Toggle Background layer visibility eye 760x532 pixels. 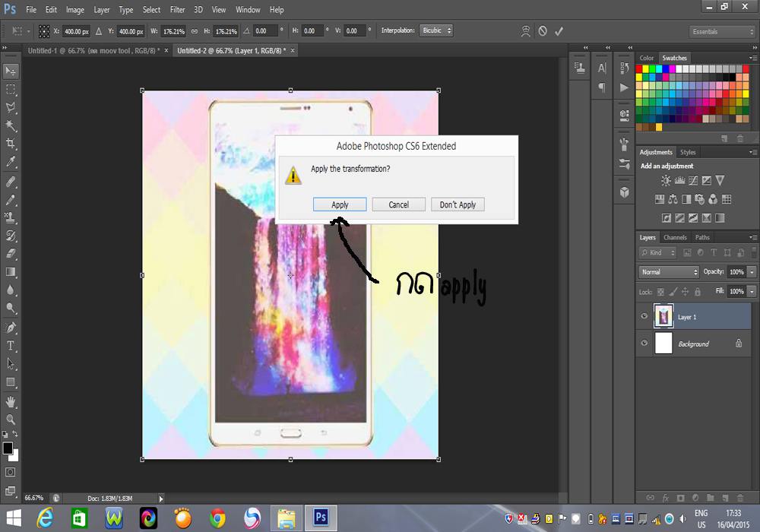(x=644, y=344)
